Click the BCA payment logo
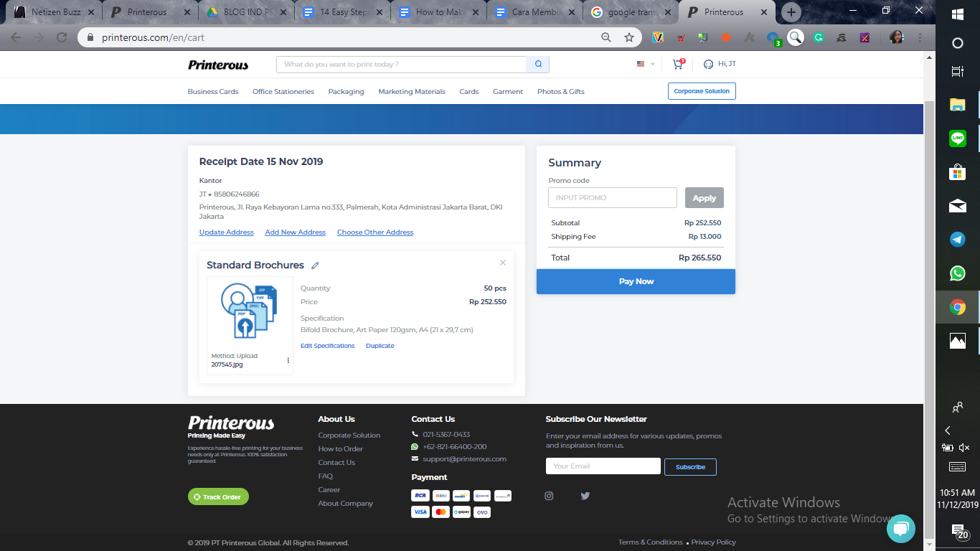The height and width of the screenshot is (551, 980). point(420,496)
